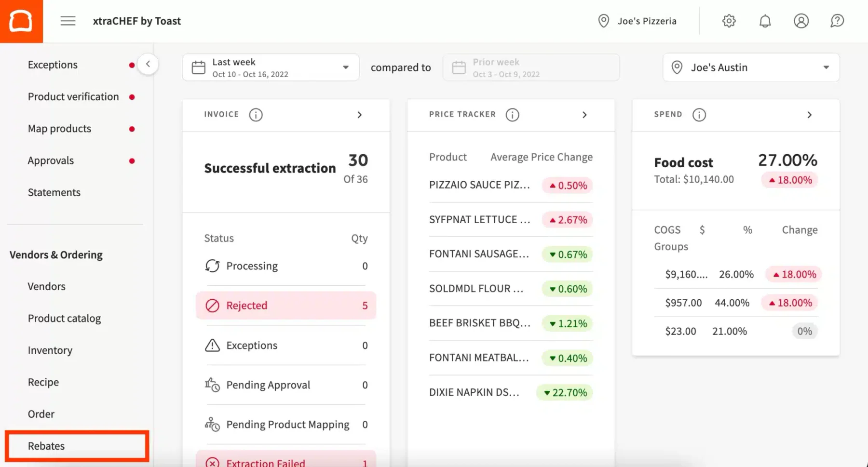This screenshot has height=467, width=868.
Task: Collapse the sidebar with the chevron button
Action: tap(148, 64)
